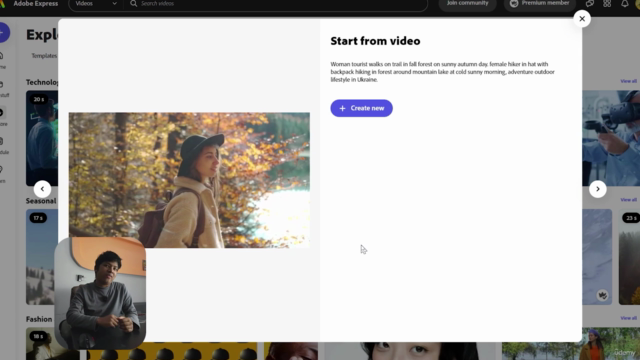The width and height of the screenshot is (640, 360).
Task: Click the hiker video preview thumbnail
Action: [x=189, y=180]
